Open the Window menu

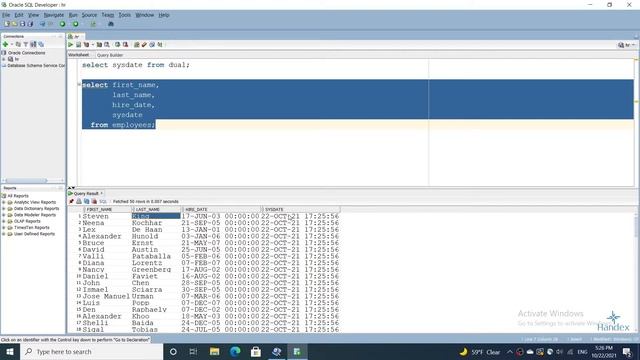pos(144,15)
